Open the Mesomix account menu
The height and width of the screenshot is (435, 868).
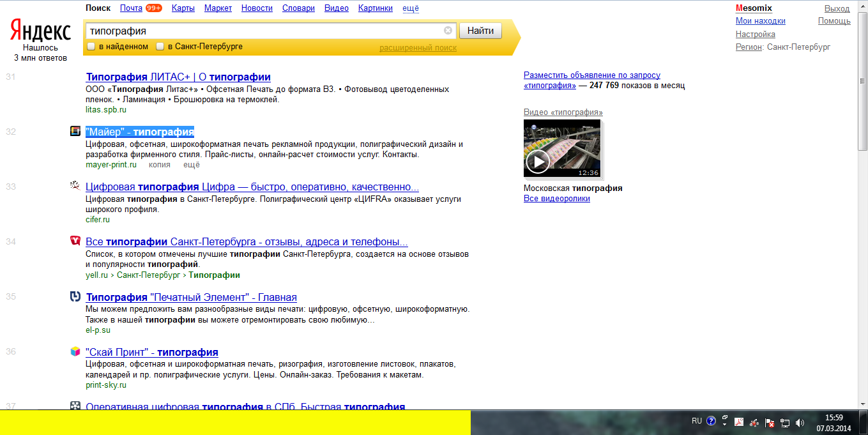[x=754, y=8]
